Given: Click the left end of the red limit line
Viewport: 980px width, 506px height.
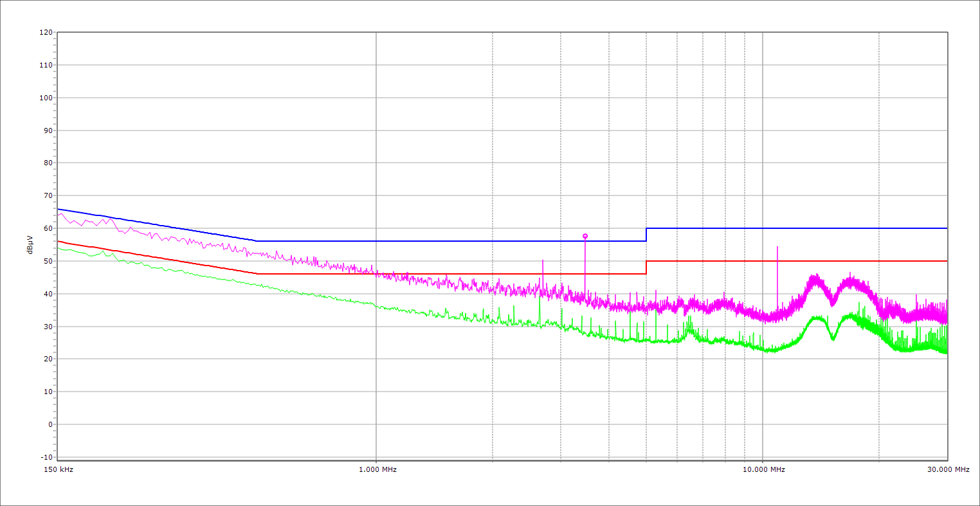Looking at the screenshot, I should (59, 241).
